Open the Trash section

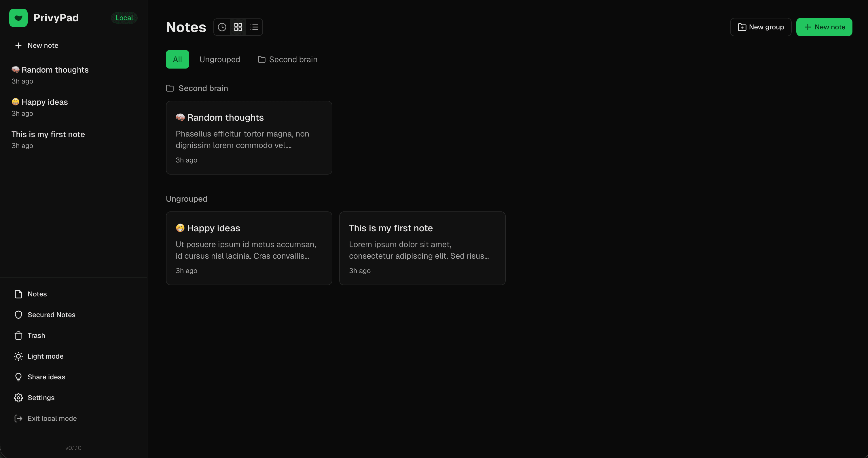pos(36,335)
